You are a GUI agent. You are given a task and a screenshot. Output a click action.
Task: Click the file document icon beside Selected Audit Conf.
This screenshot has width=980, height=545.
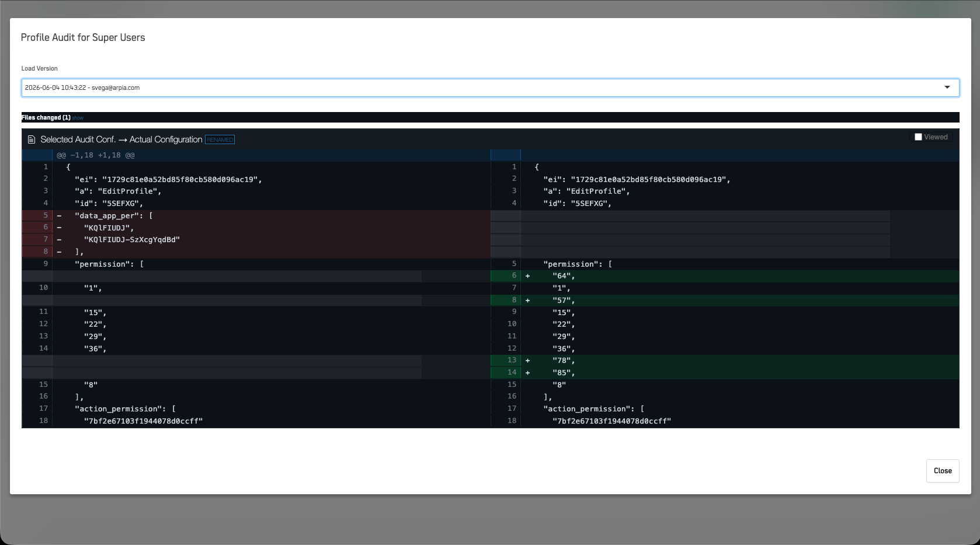(32, 139)
